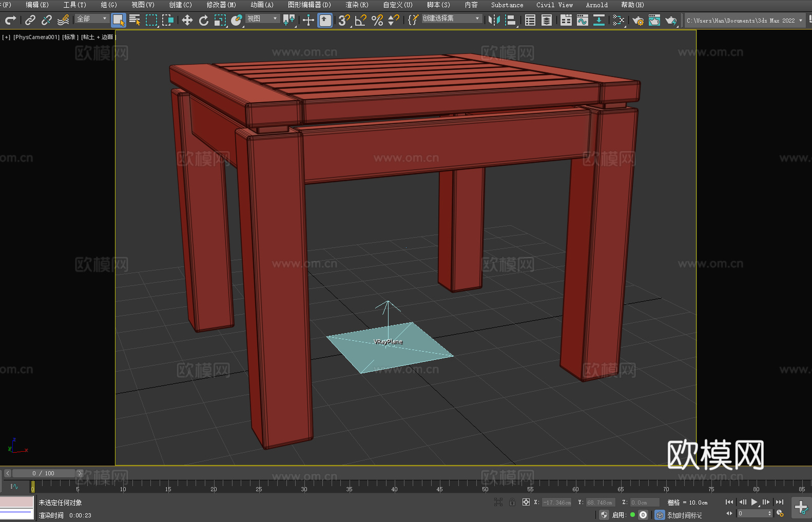
Task: Toggle Select and Manipulate
Action: (x=308, y=20)
